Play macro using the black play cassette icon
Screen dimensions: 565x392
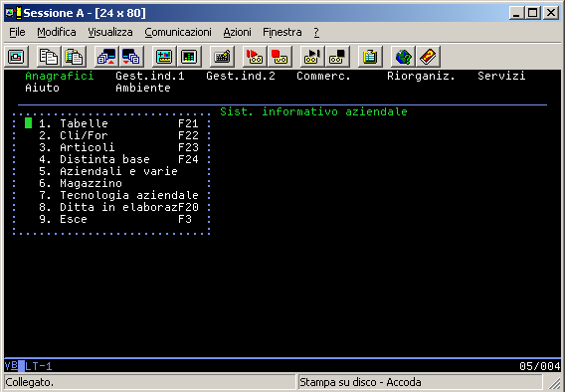tap(312, 57)
